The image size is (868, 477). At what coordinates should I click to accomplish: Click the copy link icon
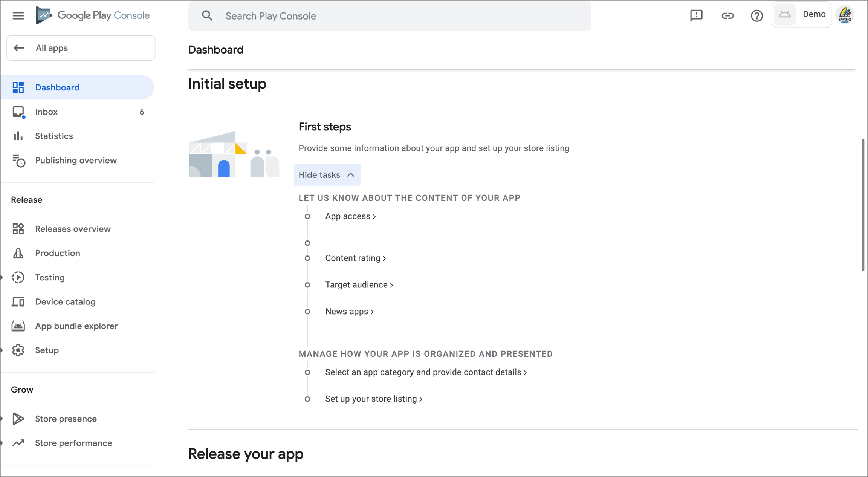click(x=727, y=15)
